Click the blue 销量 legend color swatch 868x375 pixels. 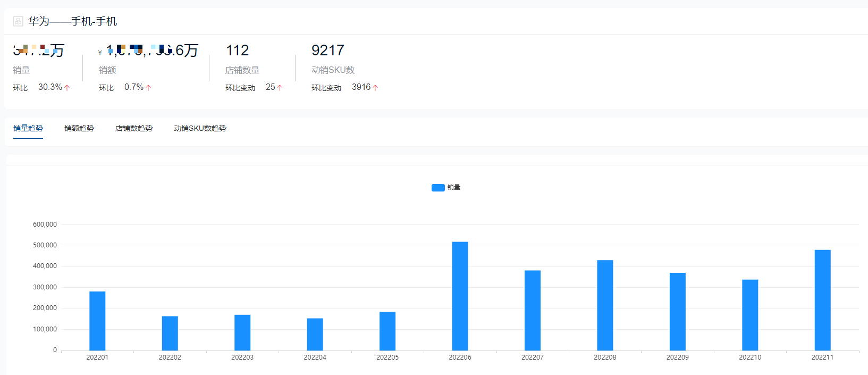click(x=438, y=187)
